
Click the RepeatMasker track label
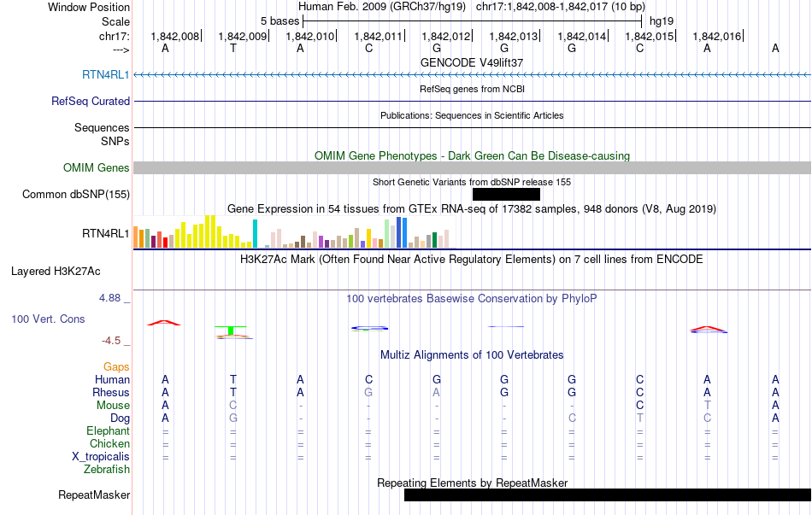point(94,495)
